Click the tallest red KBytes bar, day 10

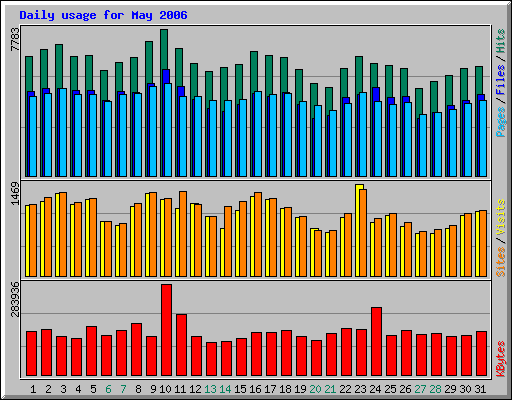[167, 330]
